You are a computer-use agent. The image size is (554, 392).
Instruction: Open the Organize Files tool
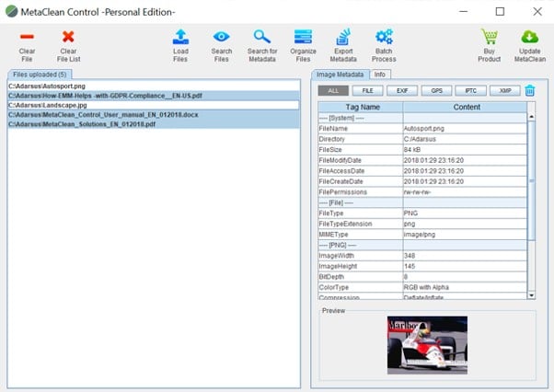pos(302,37)
